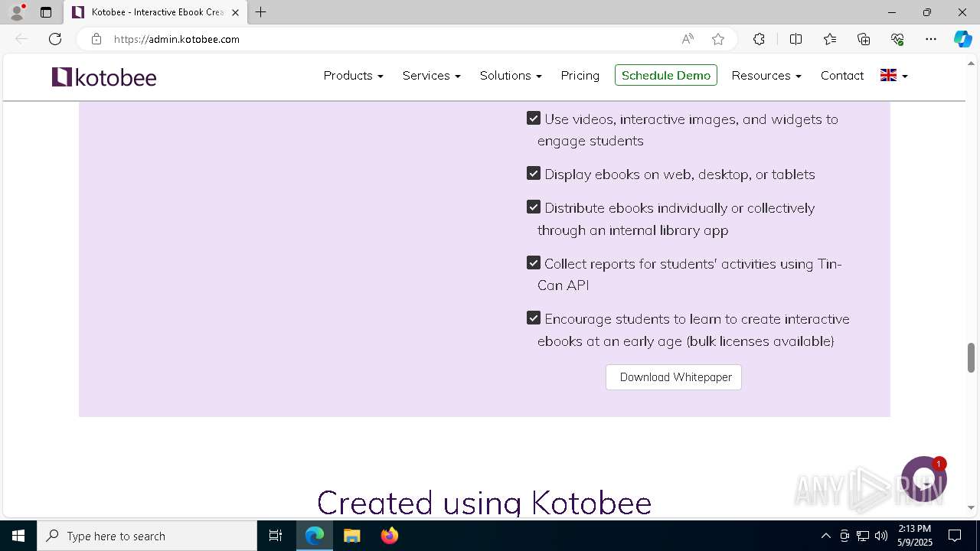This screenshot has height=551, width=980.
Task: Open Browser essentials icon
Action: [897, 39]
